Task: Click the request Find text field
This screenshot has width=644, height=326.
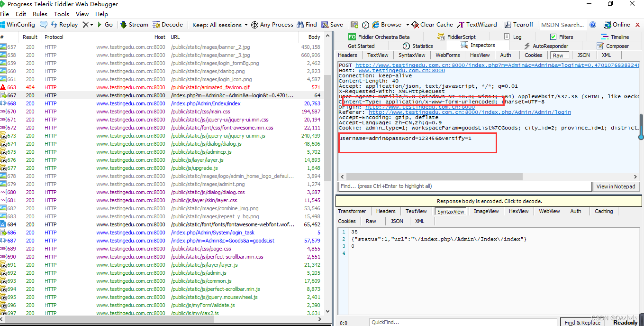Action: click(x=465, y=186)
